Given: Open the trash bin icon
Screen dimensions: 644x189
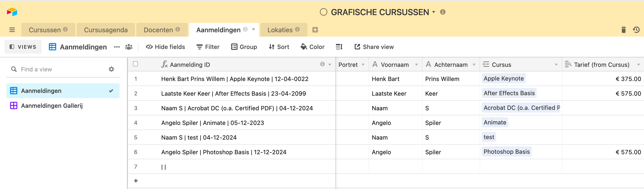Looking at the screenshot, I should click(x=623, y=30).
